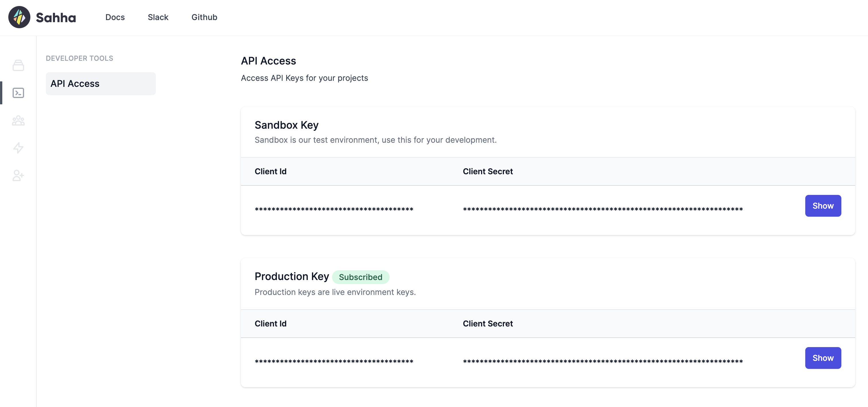Screen dimensions: 868x407
Task: Click the masked Production Client Secret
Action: coord(602,361)
